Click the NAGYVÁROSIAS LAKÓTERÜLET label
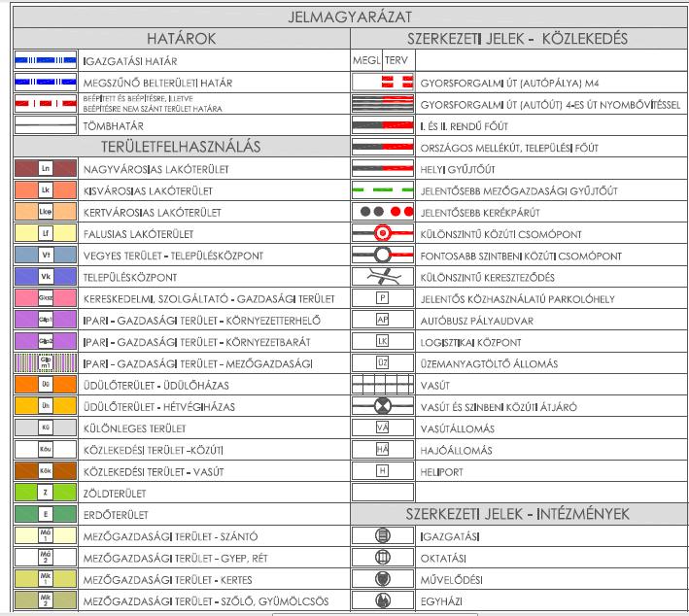 coord(156,169)
